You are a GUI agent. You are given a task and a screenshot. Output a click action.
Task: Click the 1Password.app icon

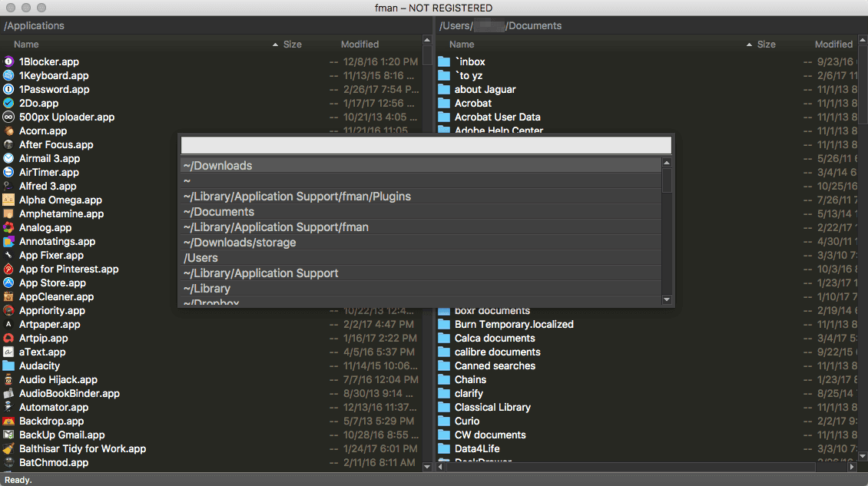[8, 89]
